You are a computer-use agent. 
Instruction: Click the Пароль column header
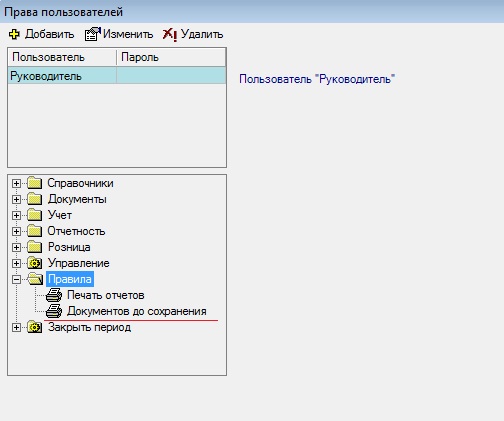[171, 57]
